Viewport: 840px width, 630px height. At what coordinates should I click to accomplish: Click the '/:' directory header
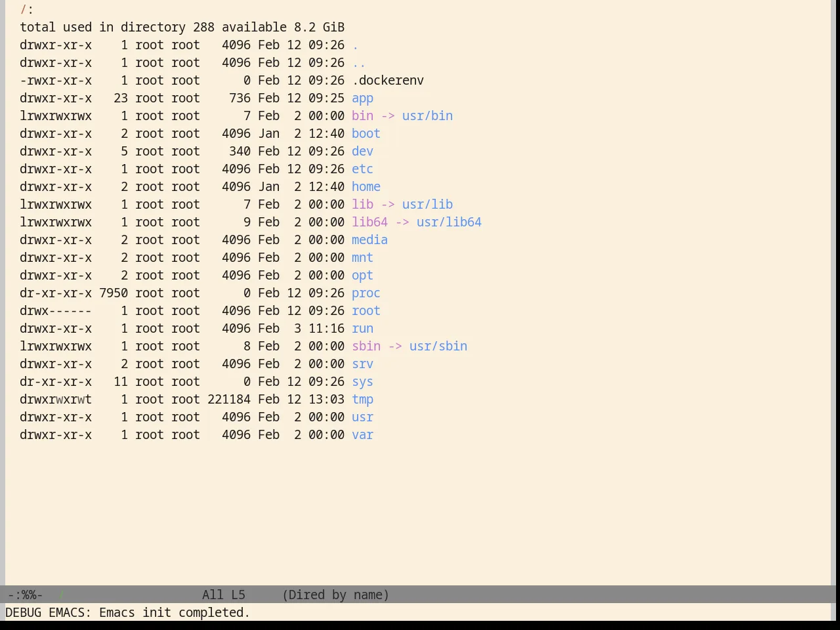[x=27, y=10]
